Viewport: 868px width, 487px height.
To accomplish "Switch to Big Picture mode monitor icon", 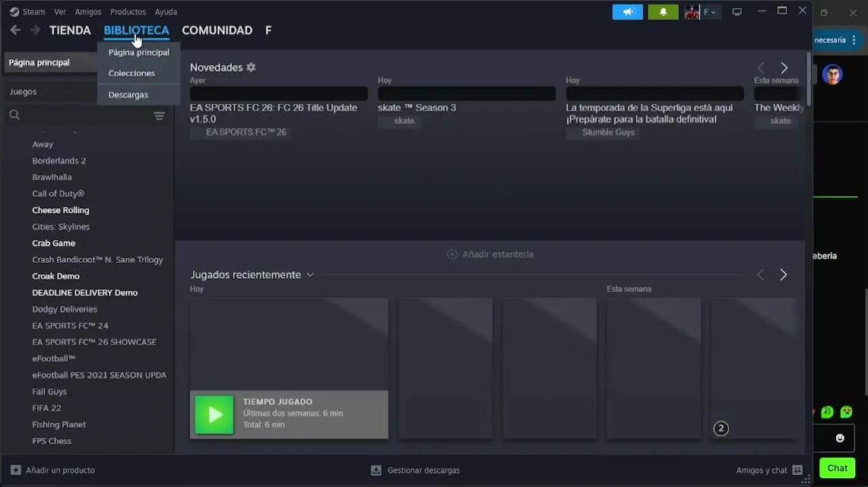I will tap(737, 11).
